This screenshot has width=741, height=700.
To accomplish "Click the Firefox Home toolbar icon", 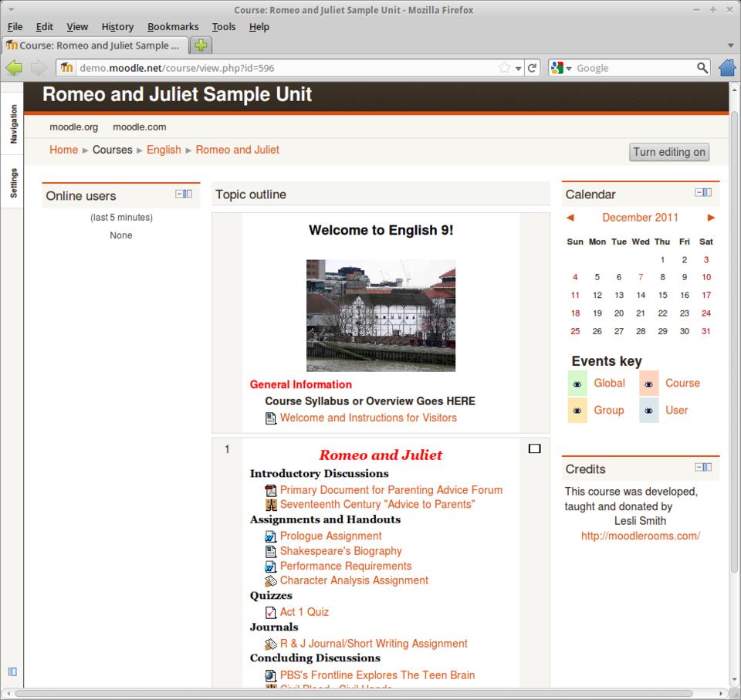I will (x=727, y=68).
